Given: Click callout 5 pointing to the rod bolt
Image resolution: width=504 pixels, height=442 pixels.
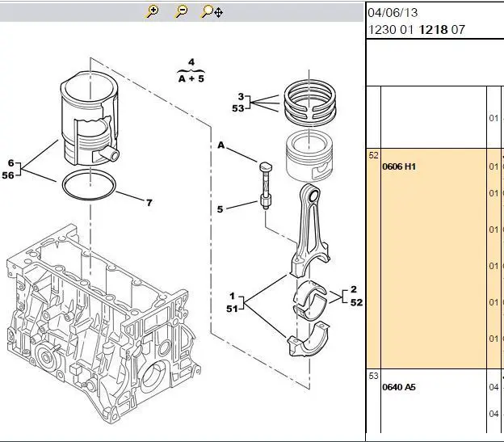Looking at the screenshot, I should click(220, 210).
